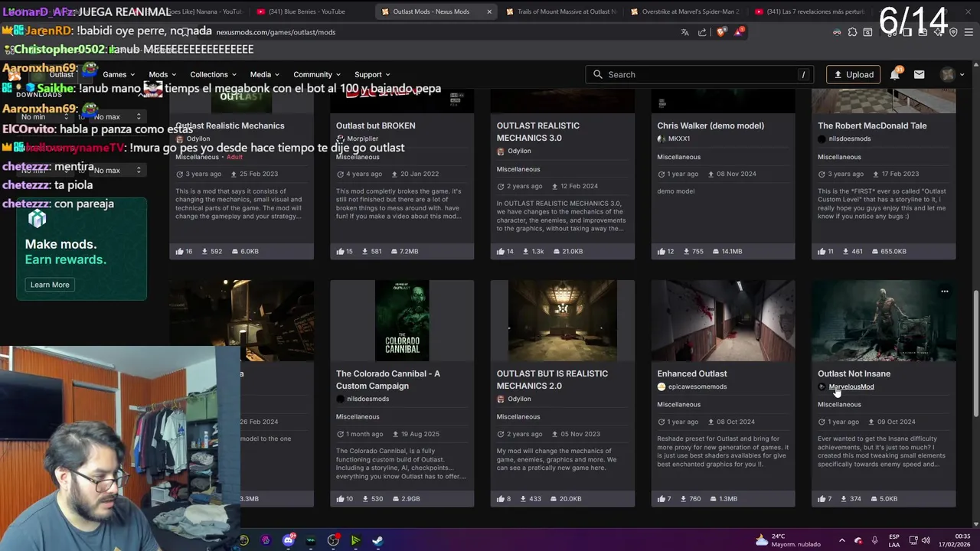Click the Brave Rewards triangle icon

click(738, 32)
